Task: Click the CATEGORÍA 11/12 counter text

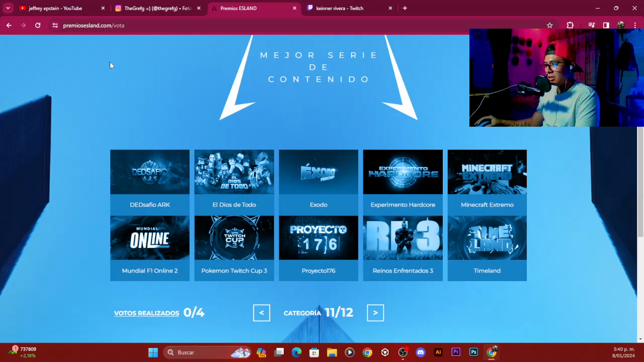Action: point(318,313)
